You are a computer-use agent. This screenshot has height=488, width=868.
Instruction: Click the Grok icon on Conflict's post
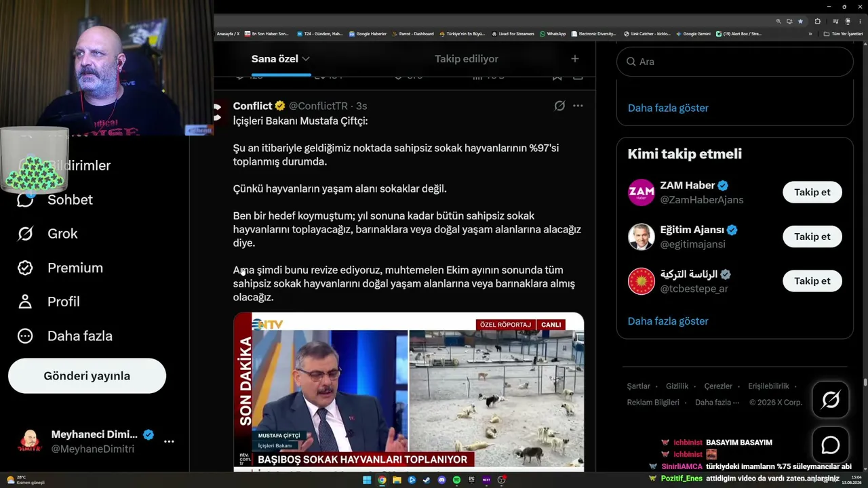coord(559,106)
